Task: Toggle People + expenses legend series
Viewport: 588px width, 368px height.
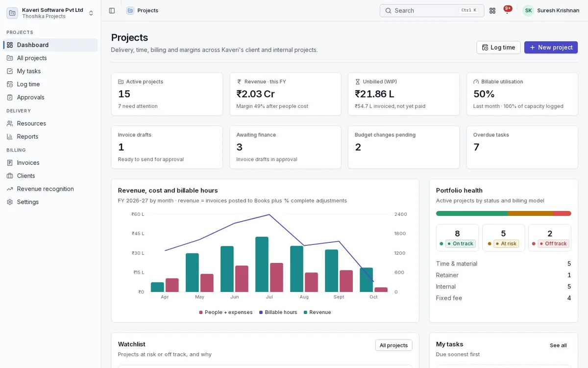Action: (x=226, y=312)
